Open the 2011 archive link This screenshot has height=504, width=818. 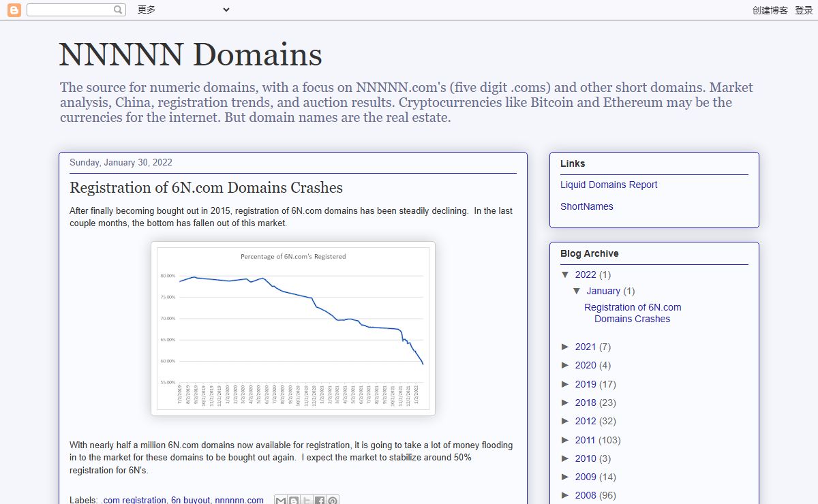tap(586, 440)
